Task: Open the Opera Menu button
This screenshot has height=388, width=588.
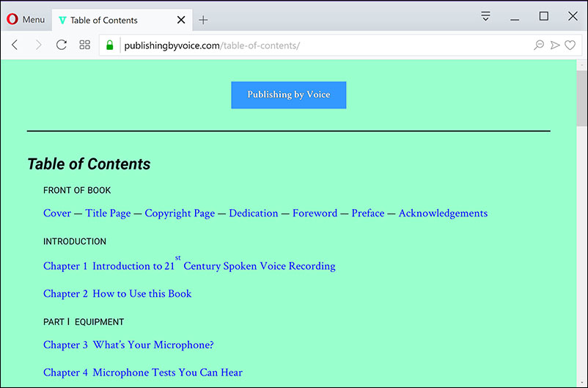Action: [x=26, y=19]
